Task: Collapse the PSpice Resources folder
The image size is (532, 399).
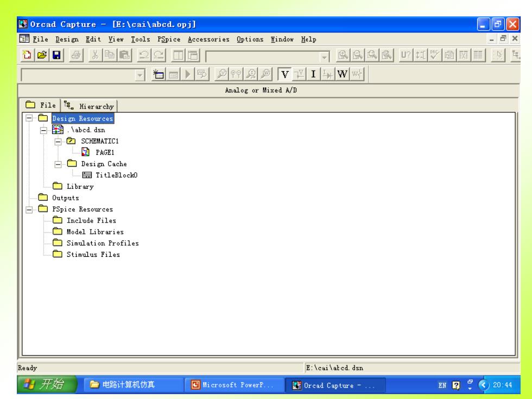Action: (29, 210)
